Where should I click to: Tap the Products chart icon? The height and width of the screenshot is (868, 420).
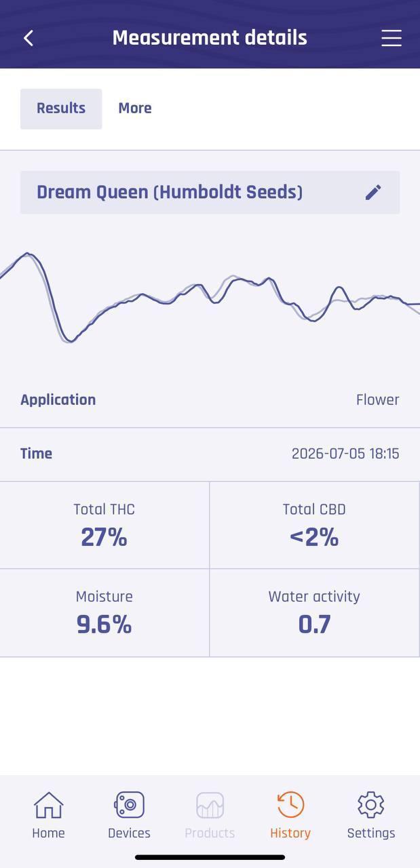[x=210, y=805]
